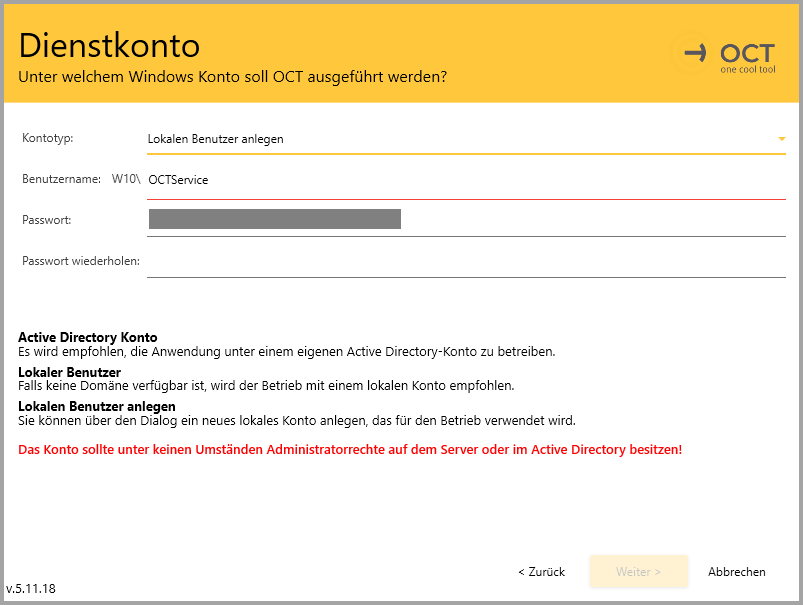Click the 'Kontotyp:' label
Screen dimensions: 803x605
48,138
